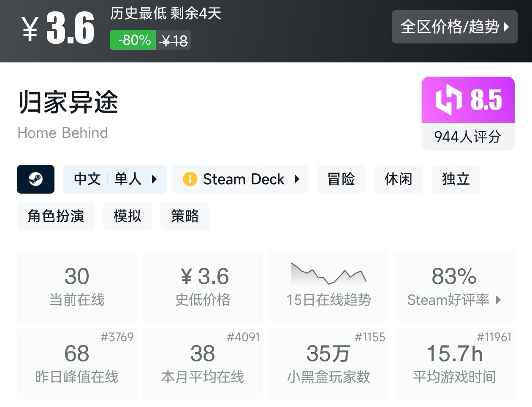Expand the 中文 单人 language dropdown
This screenshot has height=407, width=532.
click(154, 179)
